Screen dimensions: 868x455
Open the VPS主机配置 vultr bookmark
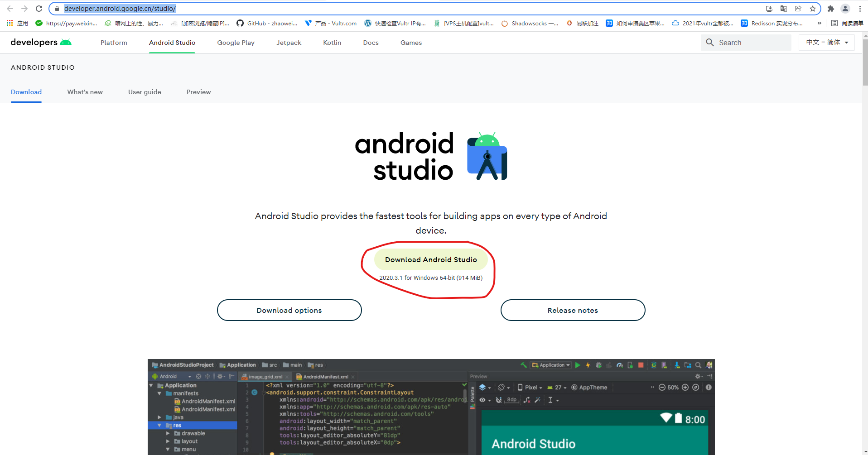[463, 23]
